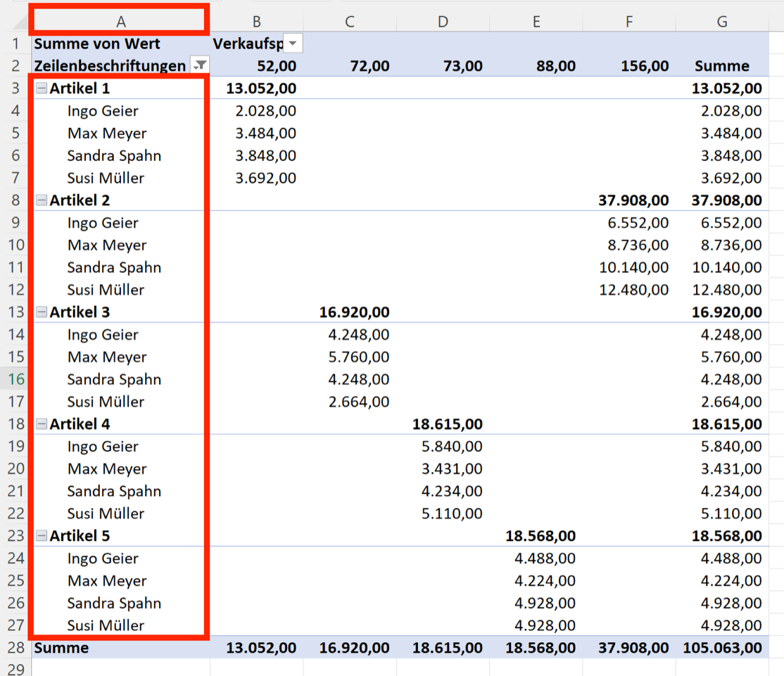Select Artikel 2 subtotal 37.908,00 in column F
Viewport: 784px width, 676px height.
point(633,201)
